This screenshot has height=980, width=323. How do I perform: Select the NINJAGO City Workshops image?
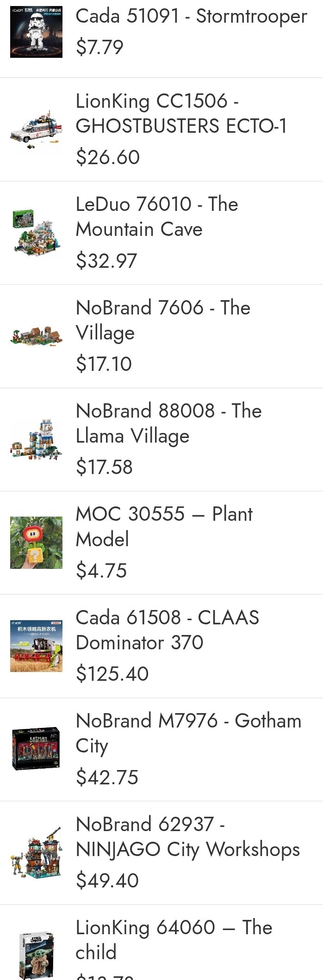(36, 852)
